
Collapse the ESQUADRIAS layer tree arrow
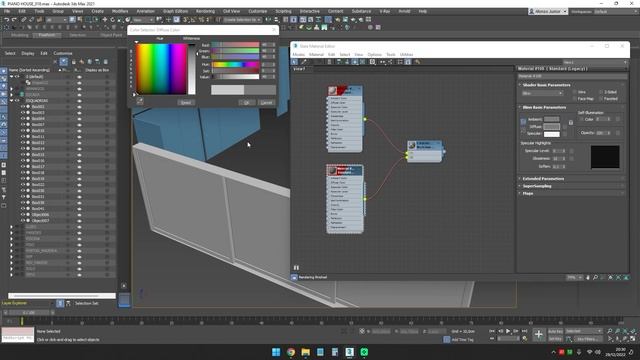[12, 101]
